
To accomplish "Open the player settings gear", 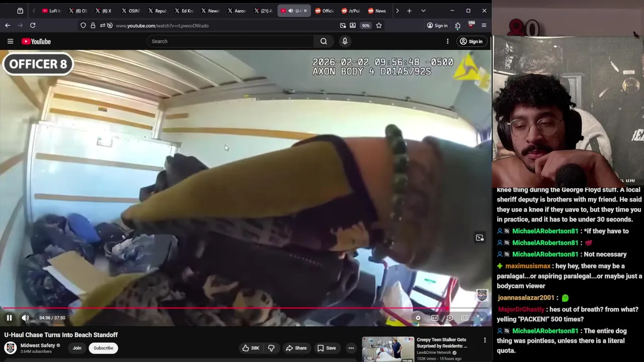I will coord(450,318).
